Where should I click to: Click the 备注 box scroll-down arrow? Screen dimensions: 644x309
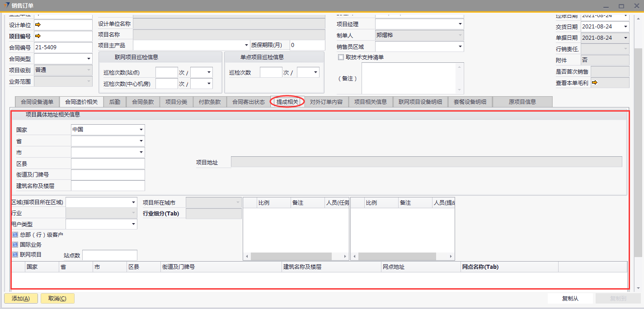pos(460,90)
